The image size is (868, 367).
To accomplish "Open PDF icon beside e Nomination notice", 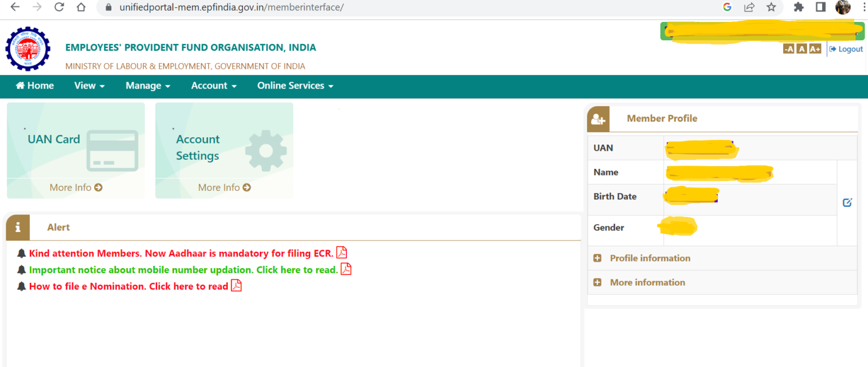I will [236, 286].
